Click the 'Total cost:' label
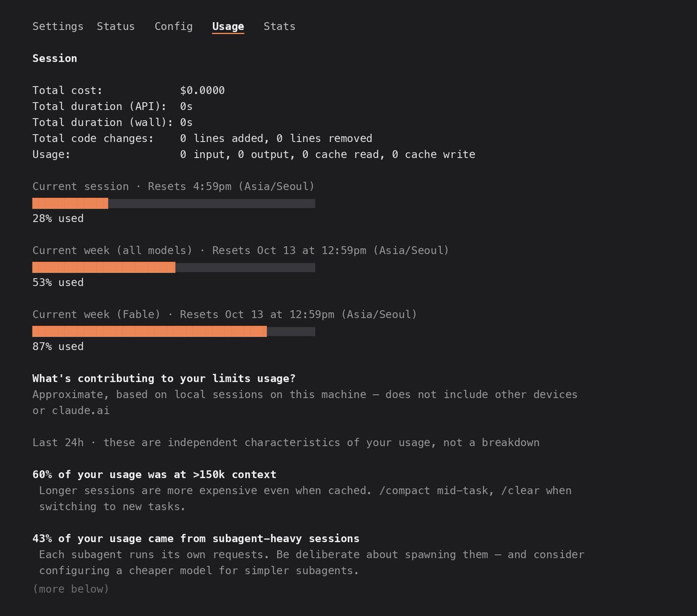Screen dimensions: 697x616 (67, 90)
